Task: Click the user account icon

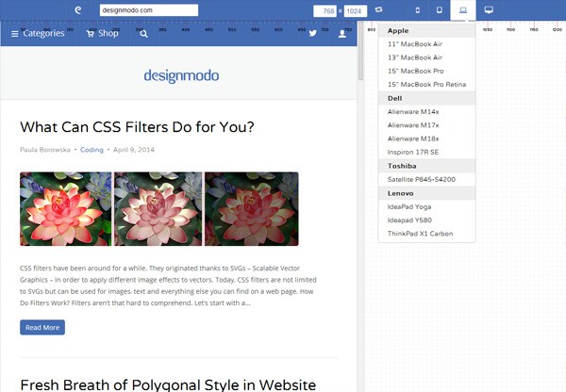Action: (342, 34)
